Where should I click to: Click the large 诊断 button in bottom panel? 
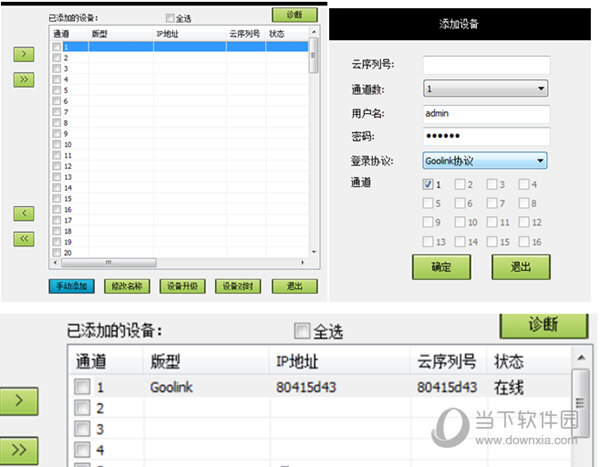(x=543, y=325)
